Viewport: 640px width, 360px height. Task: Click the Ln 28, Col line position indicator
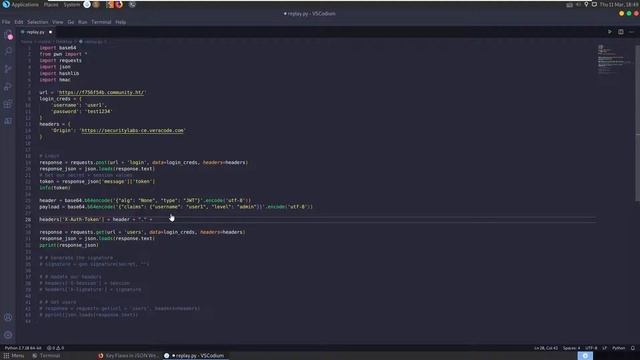click(x=546, y=348)
